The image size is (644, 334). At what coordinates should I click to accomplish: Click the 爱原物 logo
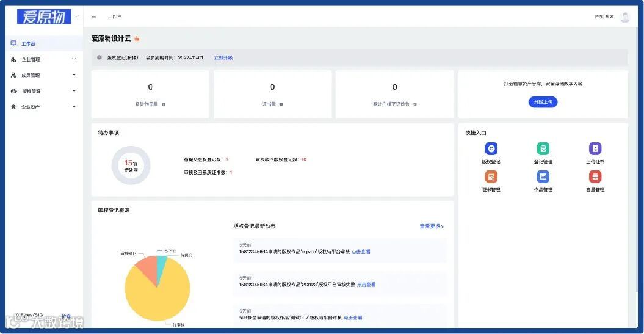click(43, 16)
